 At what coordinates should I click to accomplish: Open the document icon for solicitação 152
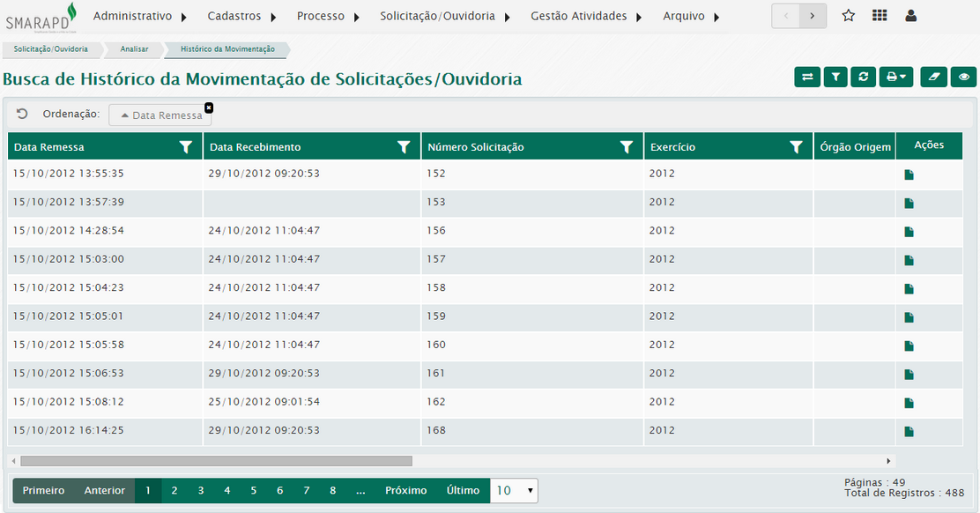pos(909,175)
